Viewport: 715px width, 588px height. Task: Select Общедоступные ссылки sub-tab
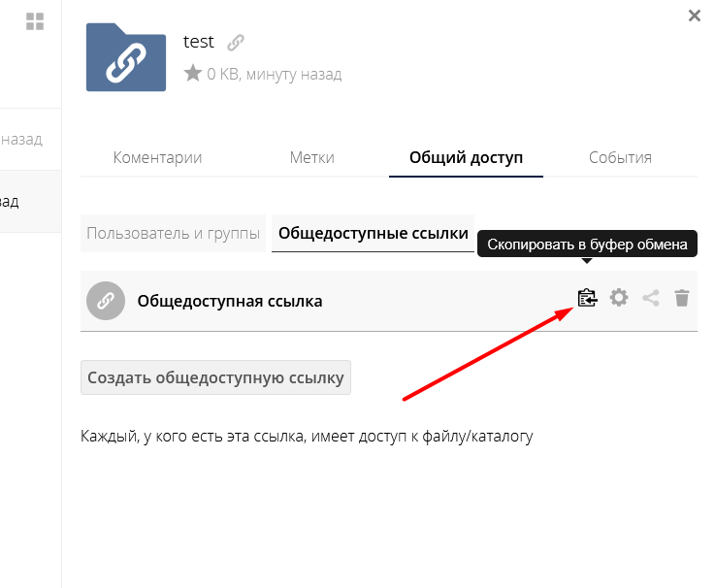[x=373, y=234]
